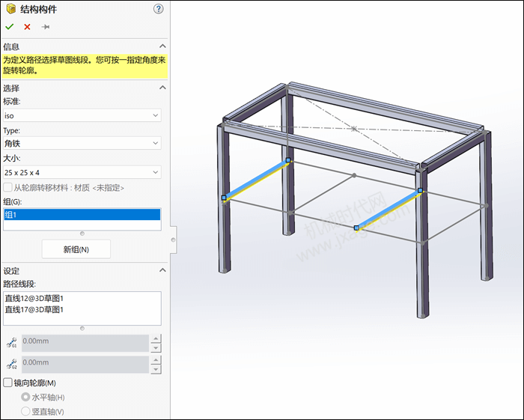The width and height of the screenshot is (524, 420).
Task: Click the G2 gap icon
Action: pos(12,364)
